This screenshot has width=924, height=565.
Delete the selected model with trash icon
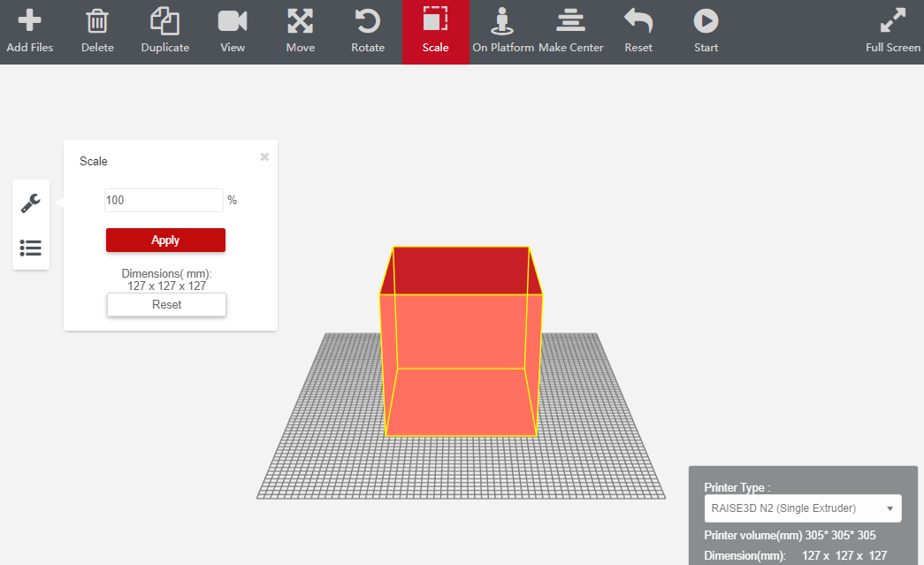coord(97,21)
